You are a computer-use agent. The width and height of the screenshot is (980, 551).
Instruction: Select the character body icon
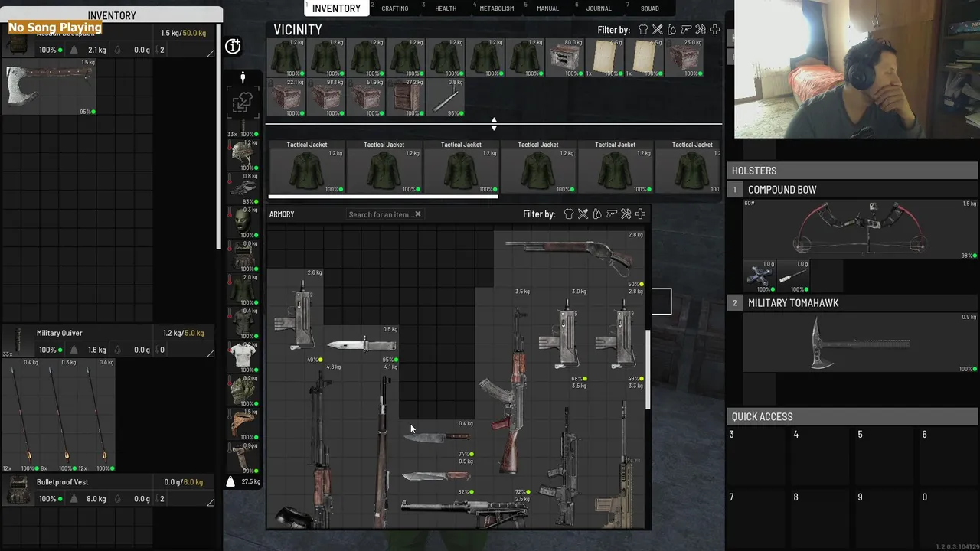[243, 77]
